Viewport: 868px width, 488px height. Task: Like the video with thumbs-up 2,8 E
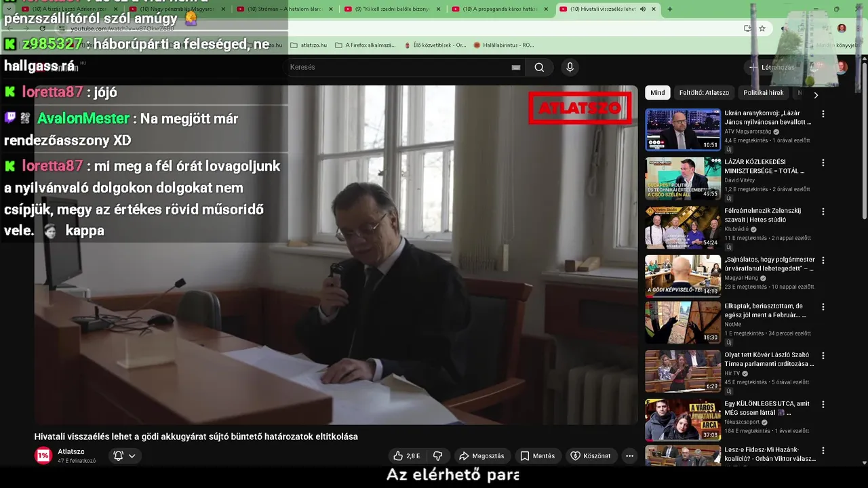406,456
